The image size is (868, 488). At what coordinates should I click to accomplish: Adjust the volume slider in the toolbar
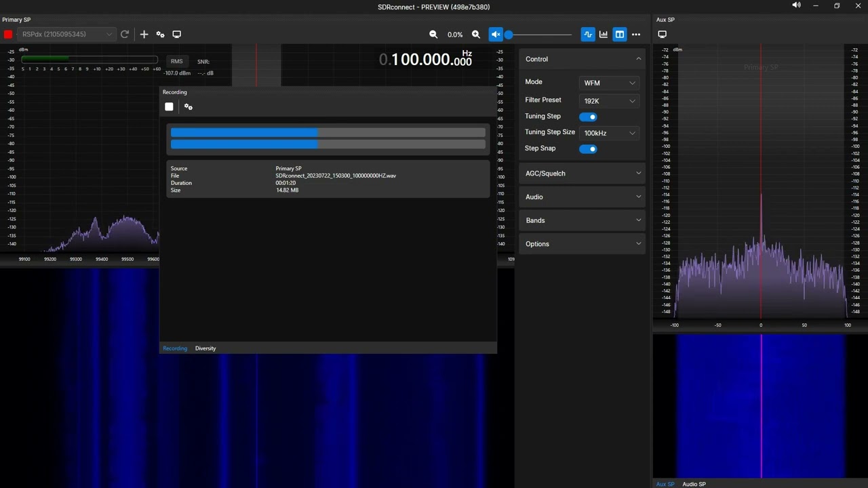click(540, 35)
